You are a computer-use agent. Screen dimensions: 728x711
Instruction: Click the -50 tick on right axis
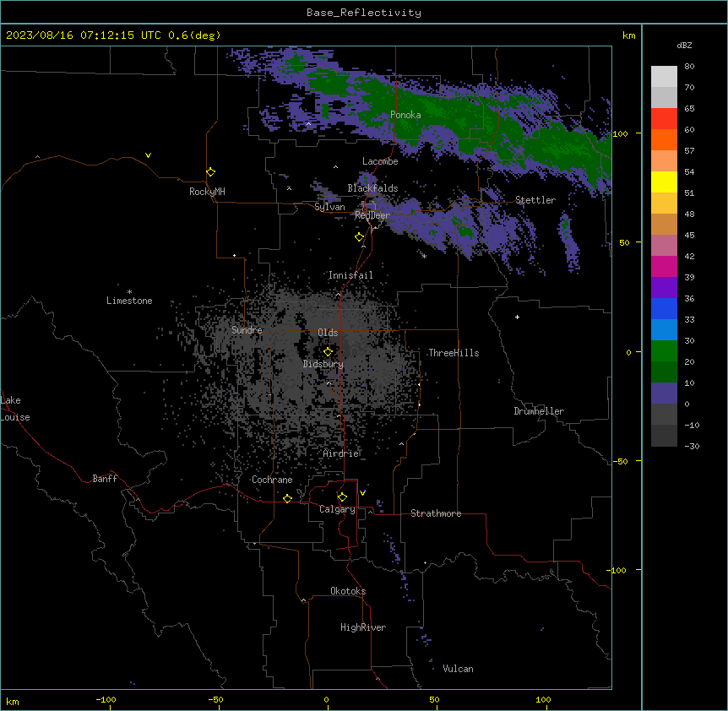click(620, 461)
